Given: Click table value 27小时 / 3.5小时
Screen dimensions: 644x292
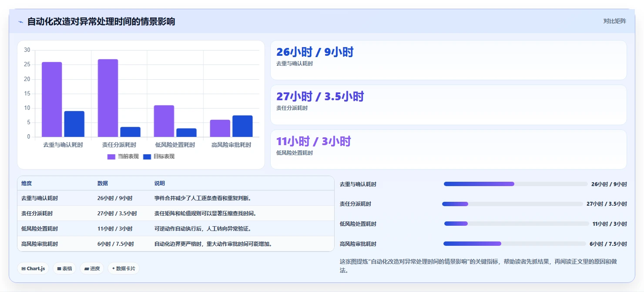Looking at the screenshot, I should (x=117, y=214).
